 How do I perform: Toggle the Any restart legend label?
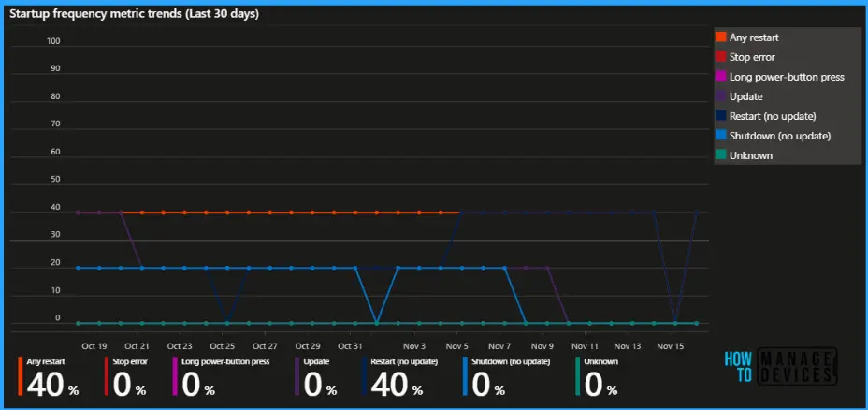tap(754, 37)
